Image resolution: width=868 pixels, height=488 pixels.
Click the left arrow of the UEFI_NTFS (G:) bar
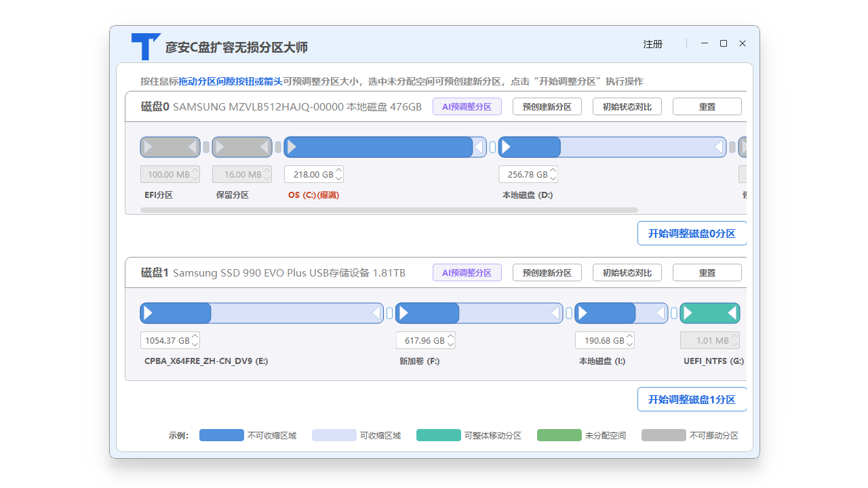click(688, 312)
